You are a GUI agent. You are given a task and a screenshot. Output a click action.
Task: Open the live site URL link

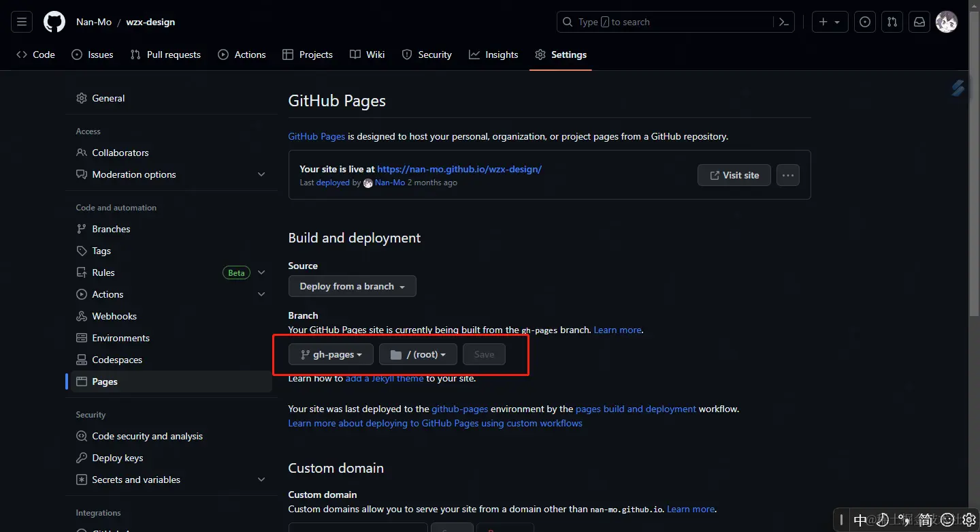(459, 169)
